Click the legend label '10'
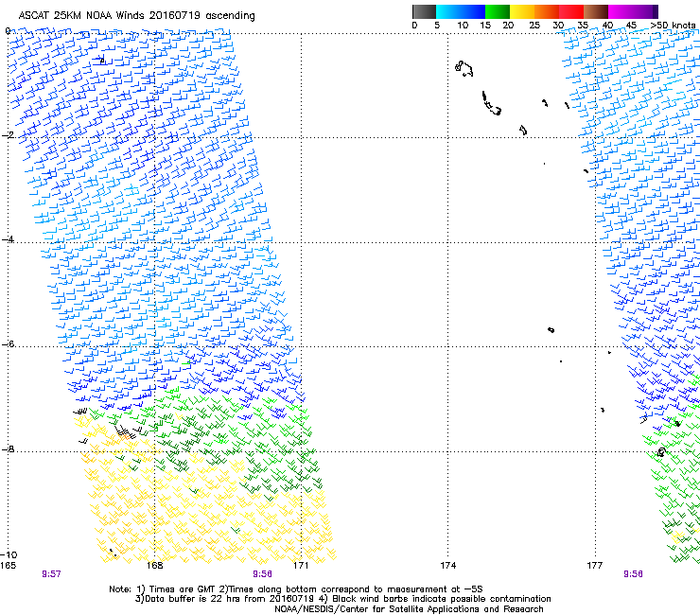The image size is (700, 615). tap(463, 25)
